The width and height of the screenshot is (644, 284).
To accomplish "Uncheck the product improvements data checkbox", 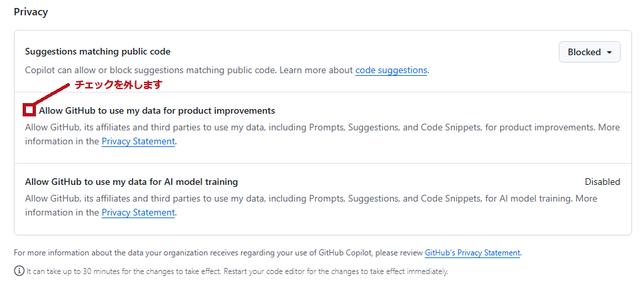I will pos(29,110).
